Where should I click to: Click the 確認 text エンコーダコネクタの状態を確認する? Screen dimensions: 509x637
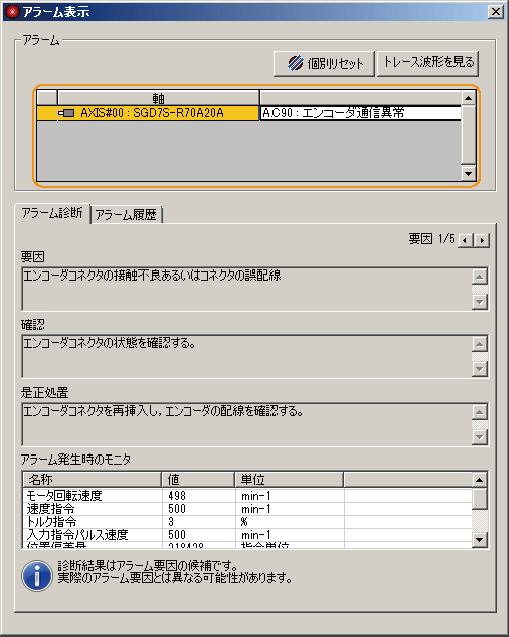click(x=109, y=344)
